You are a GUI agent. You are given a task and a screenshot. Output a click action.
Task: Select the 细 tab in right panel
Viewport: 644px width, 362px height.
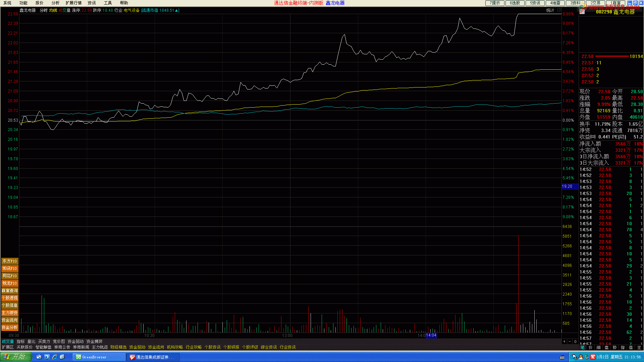tap(599, 348)
